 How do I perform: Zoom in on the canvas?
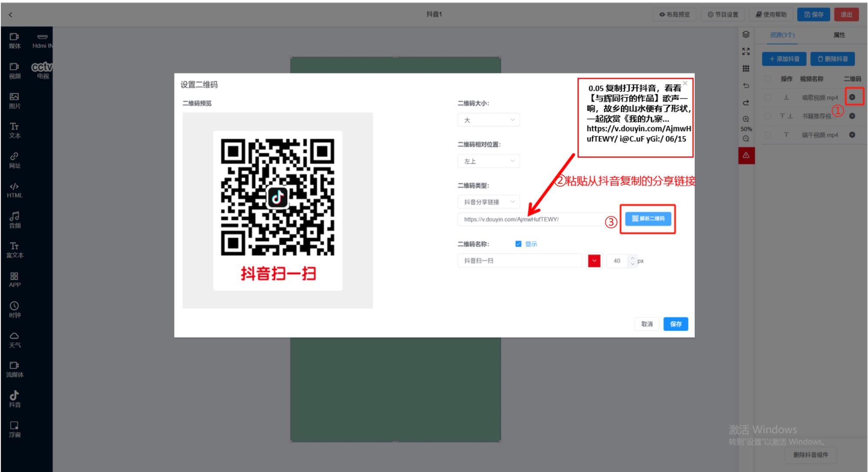(x=746, y=119)
